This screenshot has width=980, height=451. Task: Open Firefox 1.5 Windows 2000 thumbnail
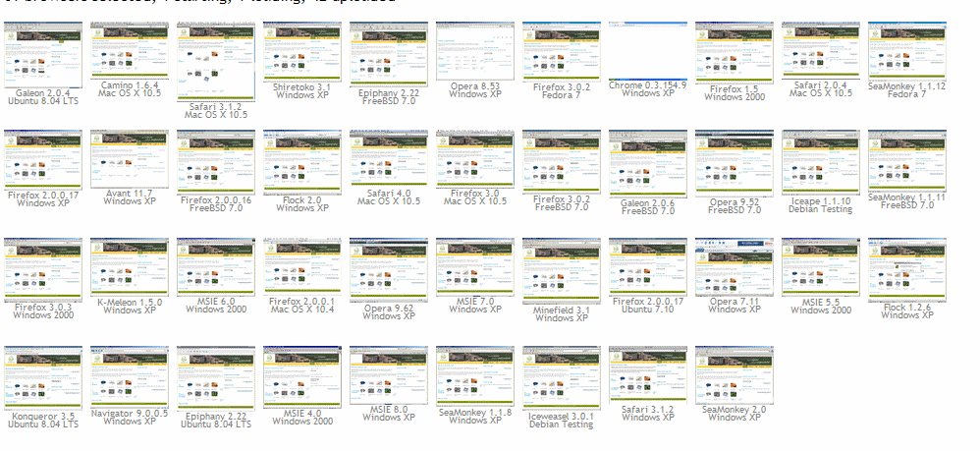[x=735, y=52]
